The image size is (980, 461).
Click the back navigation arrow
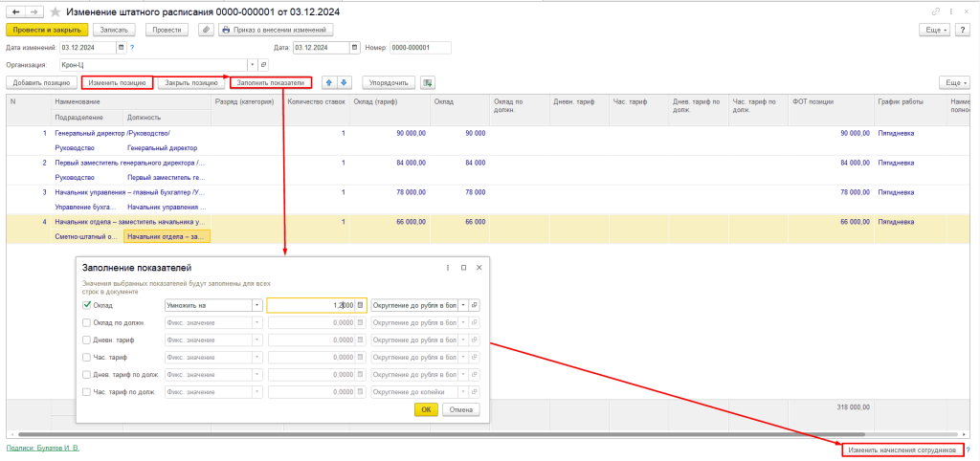15,11
